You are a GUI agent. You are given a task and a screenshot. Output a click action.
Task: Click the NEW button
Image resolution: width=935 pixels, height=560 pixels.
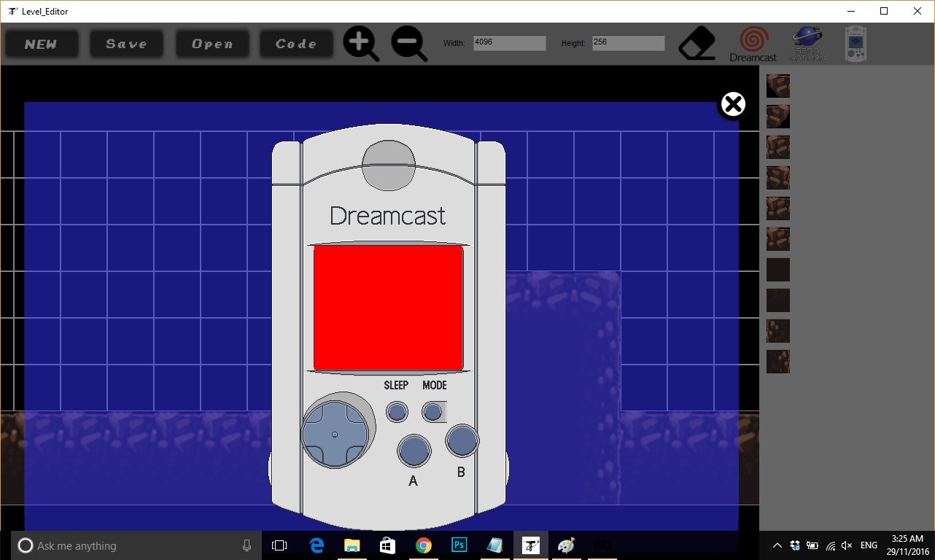click(x=42, y=44)
